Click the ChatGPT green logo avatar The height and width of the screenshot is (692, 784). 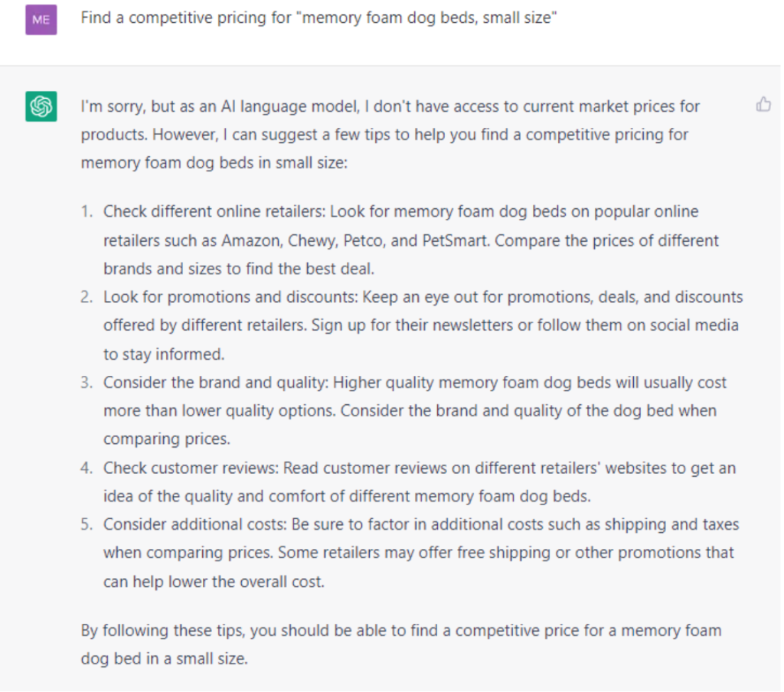41,106
